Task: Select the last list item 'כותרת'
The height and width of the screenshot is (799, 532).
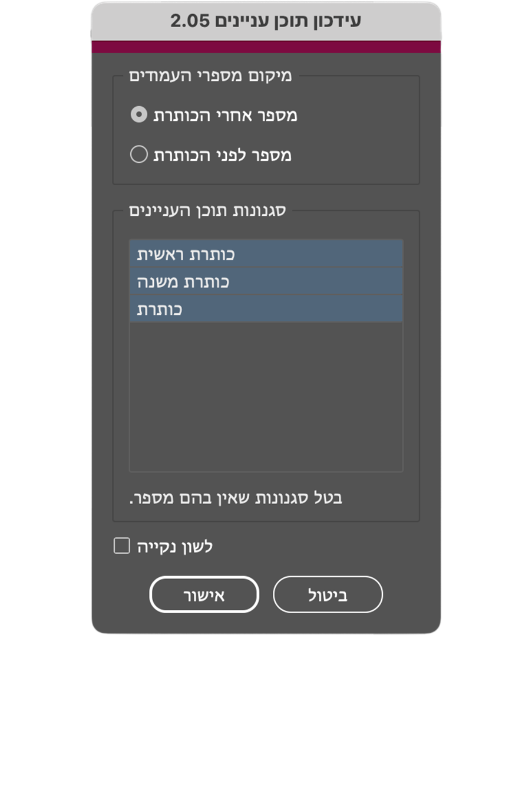Action: click(266, 310)
